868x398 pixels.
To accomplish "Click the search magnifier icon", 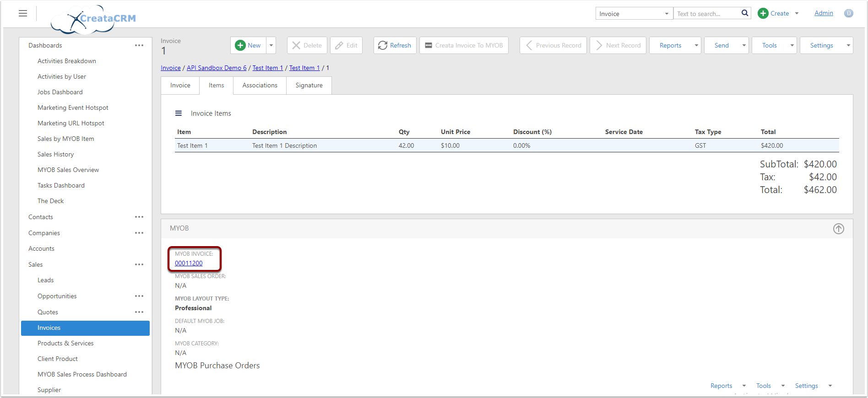I will [745, 13].
